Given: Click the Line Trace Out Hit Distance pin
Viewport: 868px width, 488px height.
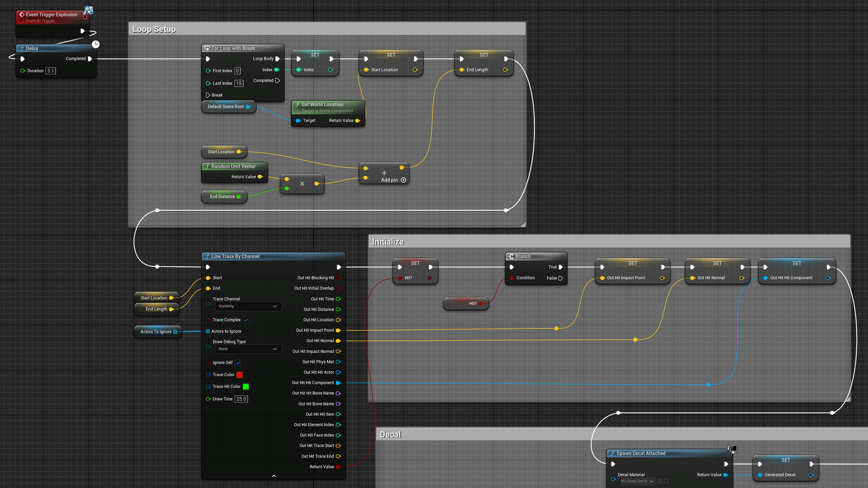Looking at the screenshot, I should coord(338,310).
